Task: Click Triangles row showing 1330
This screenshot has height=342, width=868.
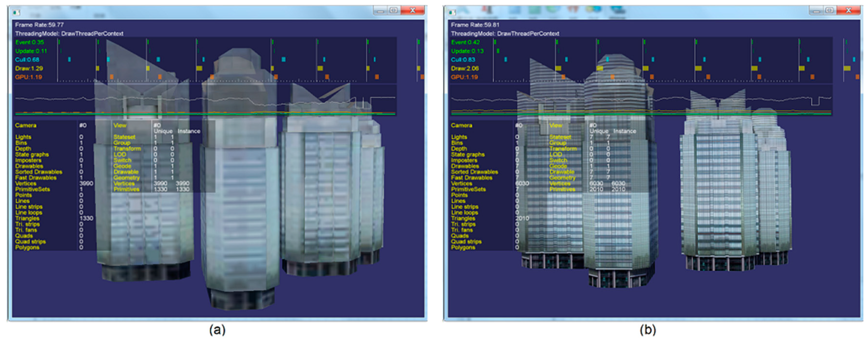Action: [x=27, y=218]
